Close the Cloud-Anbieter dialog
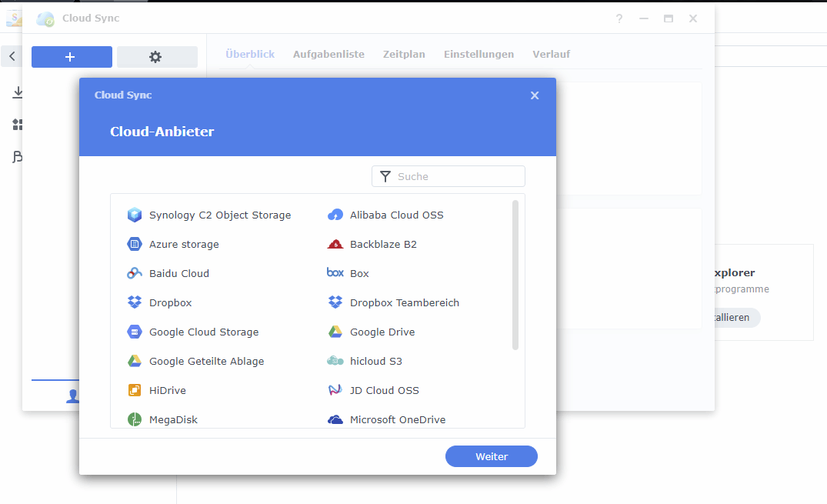Viewport: 827px width, 504px height. point(535,95)
